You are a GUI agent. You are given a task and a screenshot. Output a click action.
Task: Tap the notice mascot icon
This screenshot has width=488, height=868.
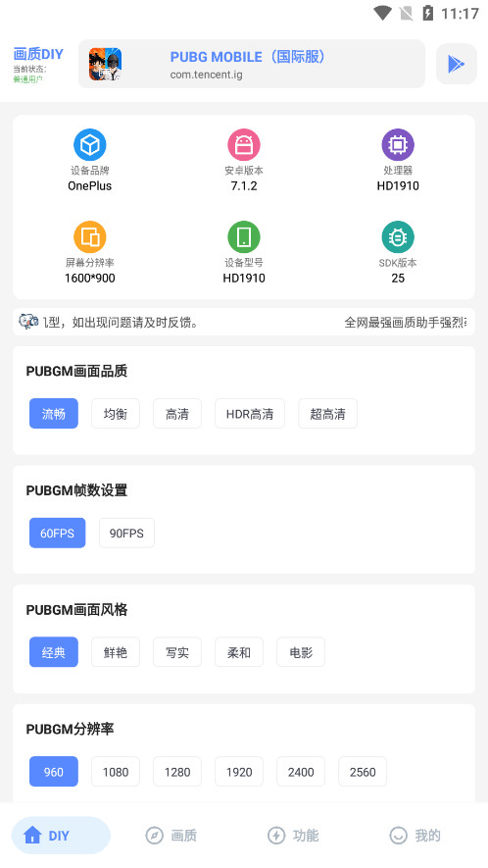pos(28,321)
